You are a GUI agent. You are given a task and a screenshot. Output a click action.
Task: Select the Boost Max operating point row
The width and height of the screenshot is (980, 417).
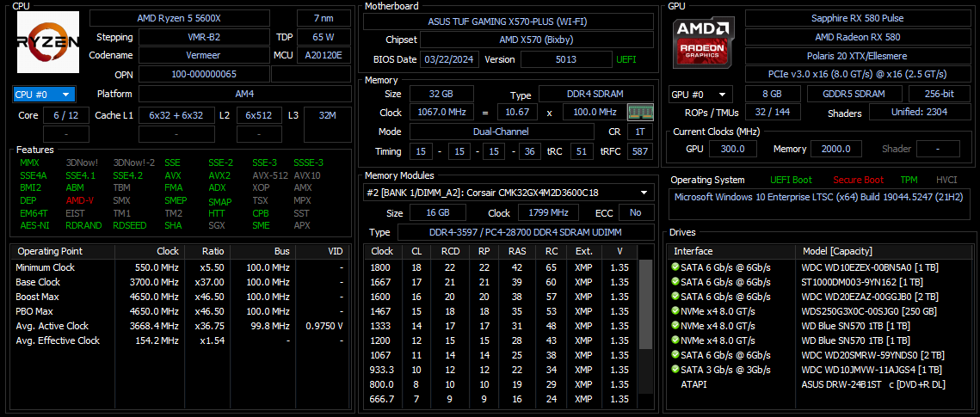point(179,297)
